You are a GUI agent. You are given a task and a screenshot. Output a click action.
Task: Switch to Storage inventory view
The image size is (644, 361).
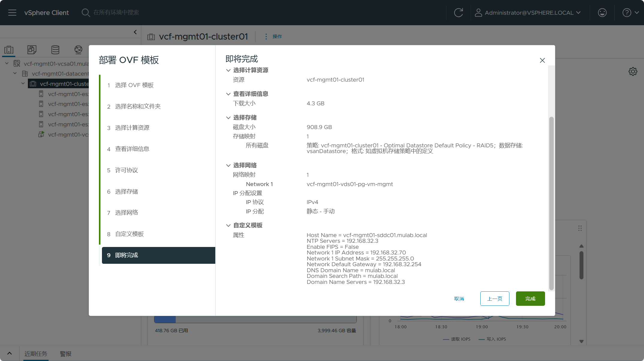(55, 50)
